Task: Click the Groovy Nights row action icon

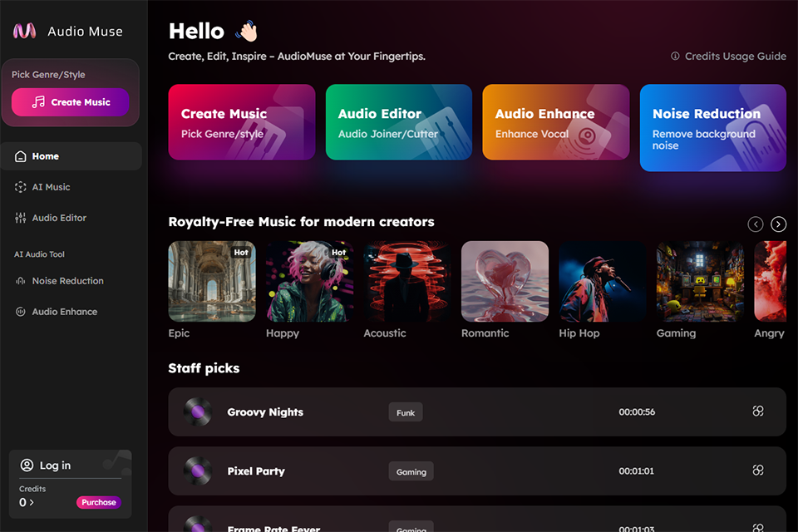Action: [x=758, y=411]
